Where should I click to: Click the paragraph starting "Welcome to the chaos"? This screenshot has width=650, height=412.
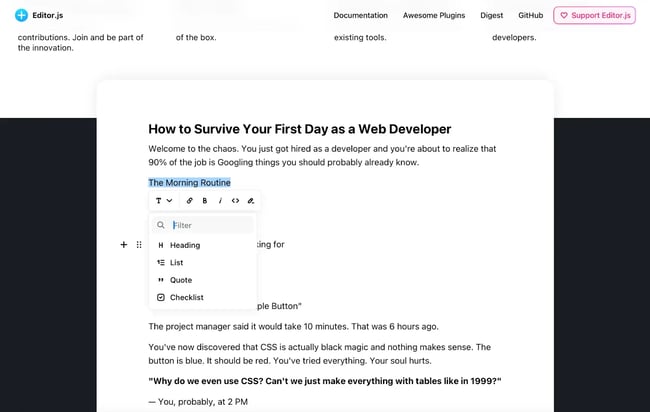322,155
